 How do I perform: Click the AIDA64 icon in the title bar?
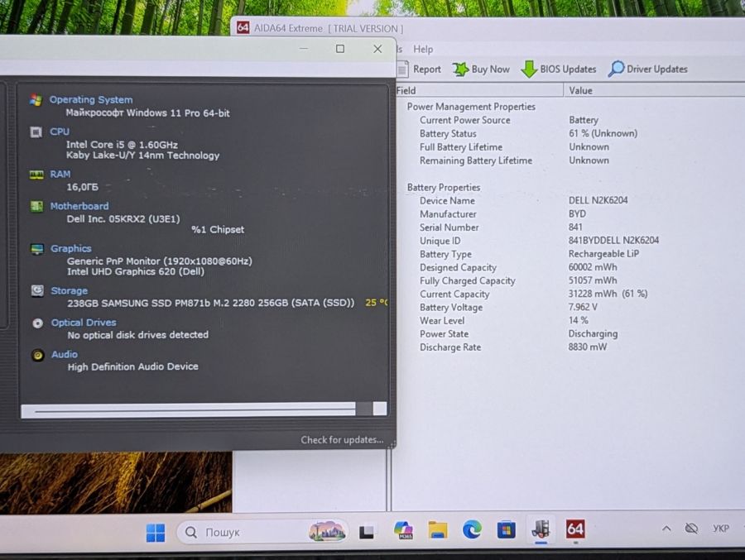pos(243,27)
